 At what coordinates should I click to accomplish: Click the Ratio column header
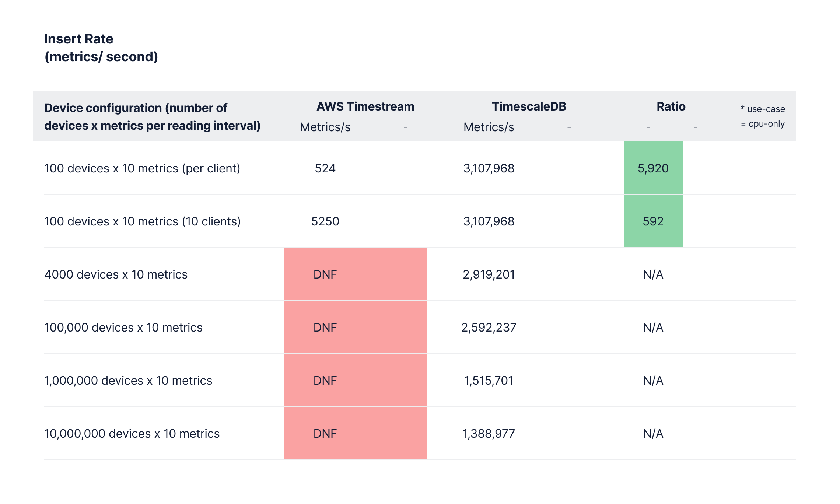(671, 106)
